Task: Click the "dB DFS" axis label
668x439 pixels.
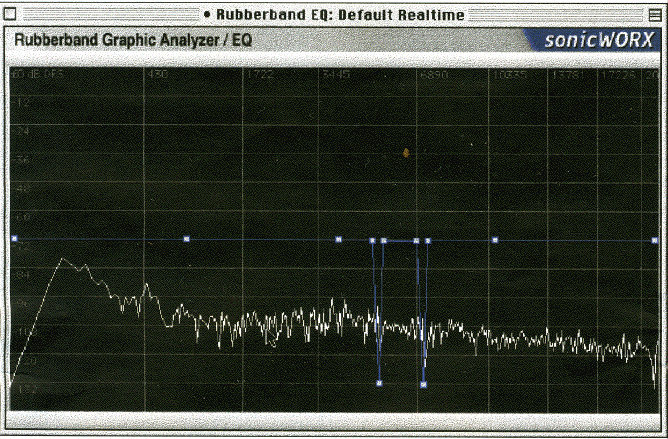Action: pos(45,74)
